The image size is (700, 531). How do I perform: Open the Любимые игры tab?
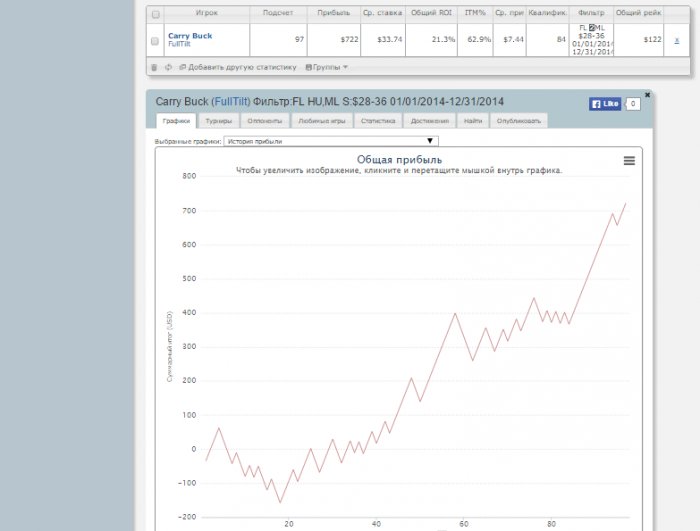tap(322, 121)
